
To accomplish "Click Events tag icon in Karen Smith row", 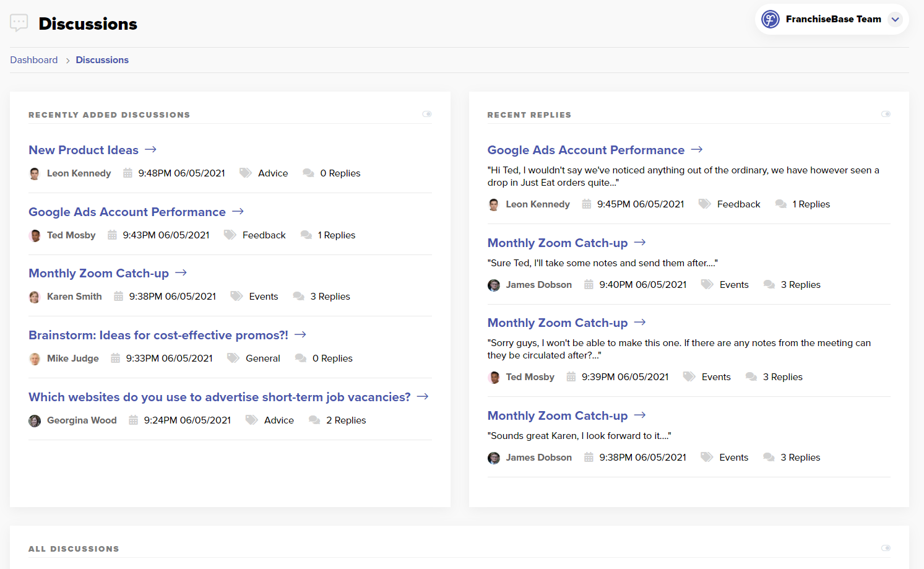I will (x=236, y=296).
